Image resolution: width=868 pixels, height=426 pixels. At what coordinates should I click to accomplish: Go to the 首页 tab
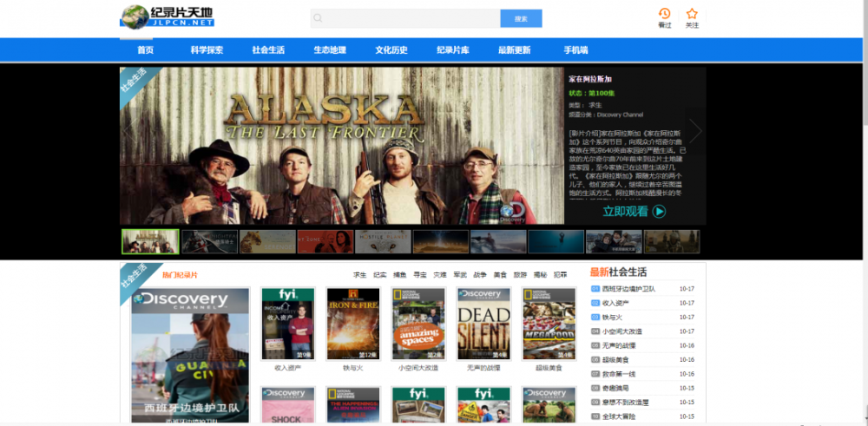click(146, 49)
